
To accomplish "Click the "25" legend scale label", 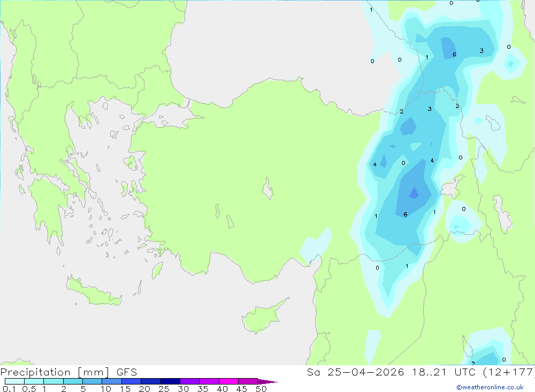I will point(164,389).
